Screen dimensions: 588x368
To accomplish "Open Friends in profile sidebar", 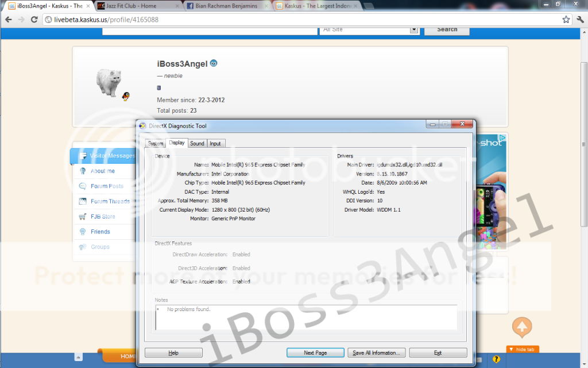I will [x=100, y=232].
